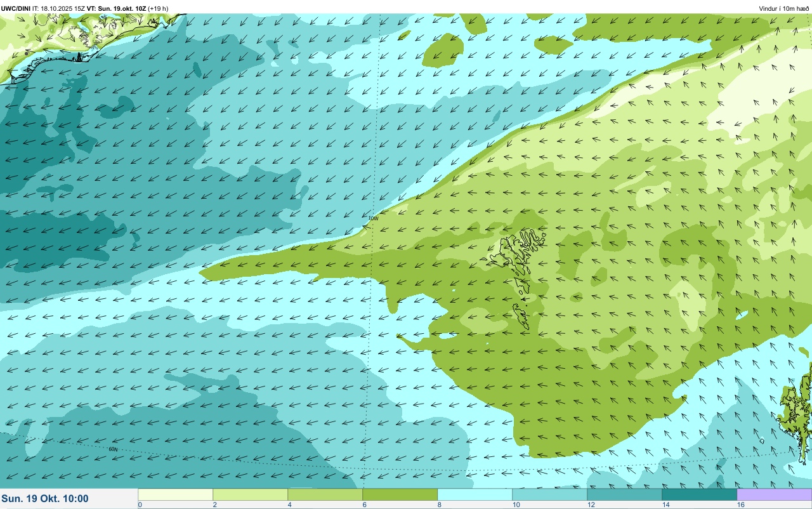Click the legend value '16'
812x509 pixels.
(741, 505)
